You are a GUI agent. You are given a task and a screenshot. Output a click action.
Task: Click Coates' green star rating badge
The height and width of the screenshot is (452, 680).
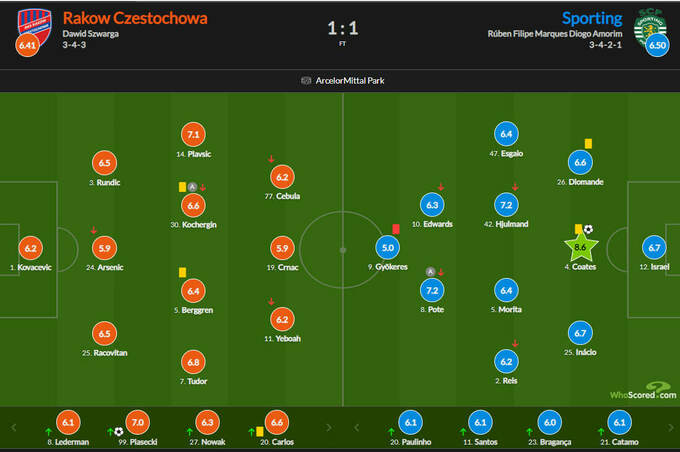tap(582, 247)
